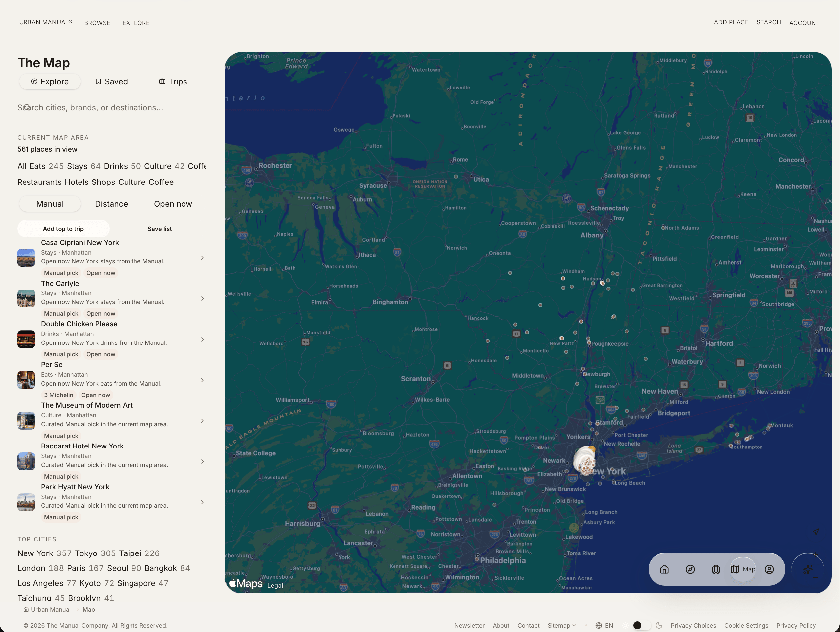840x632 pixels.
Task: Click the globe language icon
Action: (x=599, y=626)
